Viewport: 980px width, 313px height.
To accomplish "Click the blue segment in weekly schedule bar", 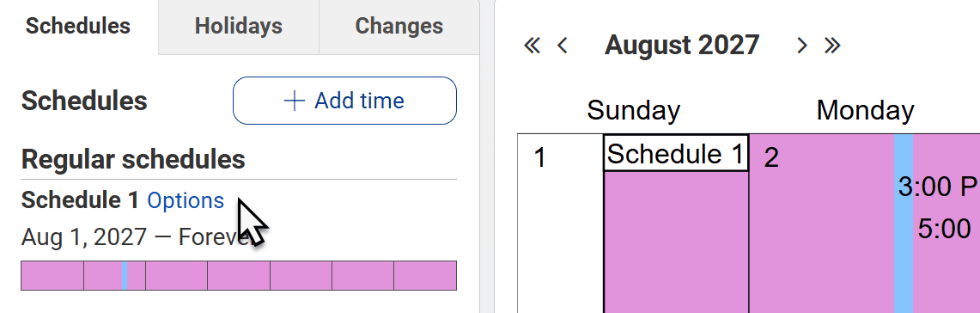I will (x=125, y=275).
